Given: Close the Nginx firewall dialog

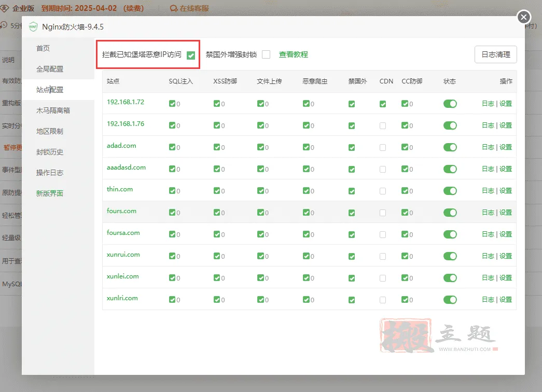Looking at the screenshot, I should (524, 17).
